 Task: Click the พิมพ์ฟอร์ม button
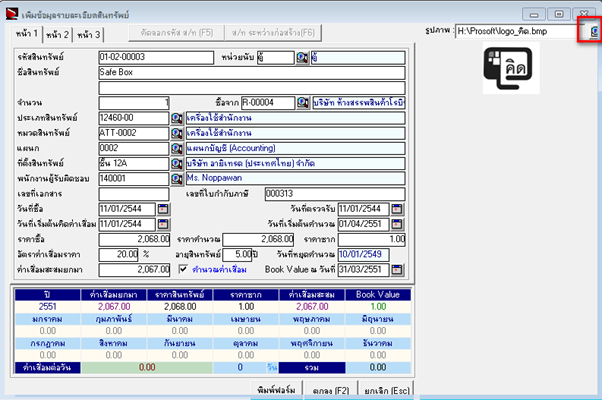(x=276, y=390)
